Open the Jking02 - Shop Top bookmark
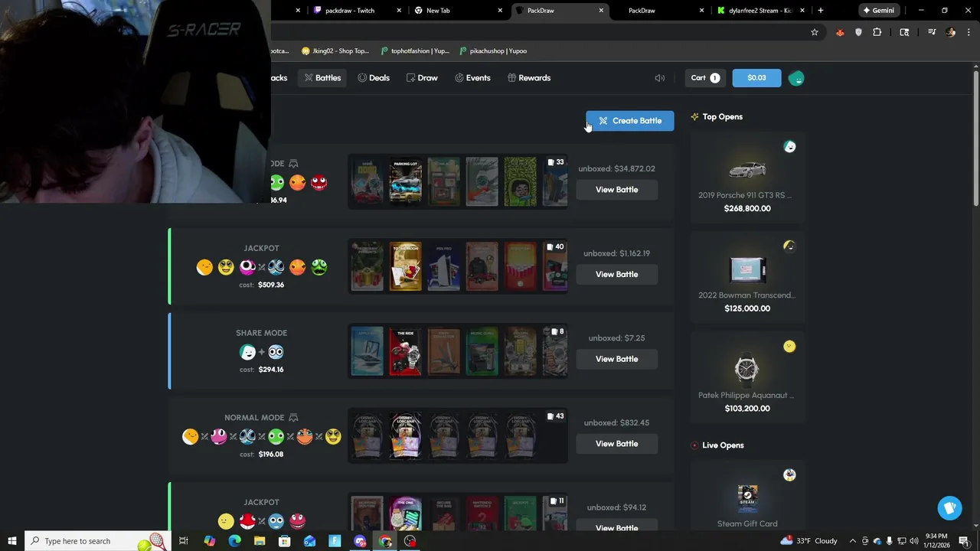The width and height of the screenshot is (980, 551). coord(335,51)
